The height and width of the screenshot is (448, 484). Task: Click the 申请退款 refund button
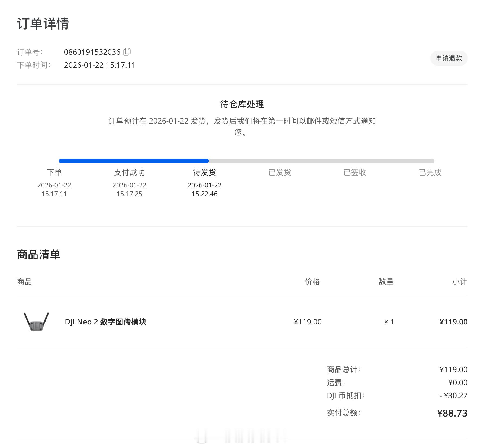click(449, 58)
